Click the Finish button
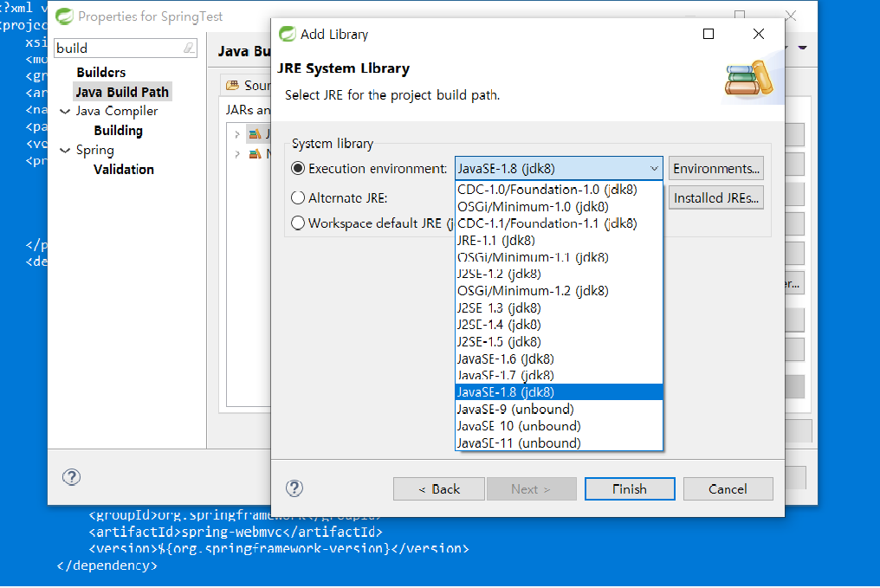Viewport: 880px width, 588px height. coord(630,488)
